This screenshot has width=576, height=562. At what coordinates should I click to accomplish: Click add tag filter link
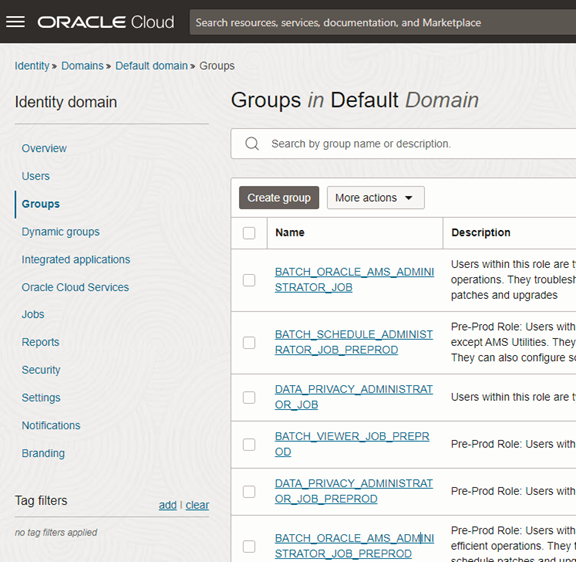tap(168, 505)
